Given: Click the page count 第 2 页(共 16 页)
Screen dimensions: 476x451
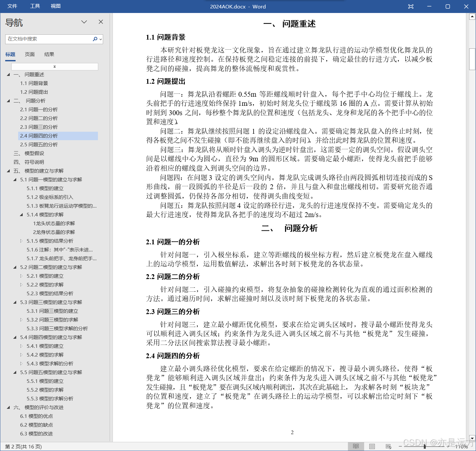Looking at the screenshot, I should [23, 447].
